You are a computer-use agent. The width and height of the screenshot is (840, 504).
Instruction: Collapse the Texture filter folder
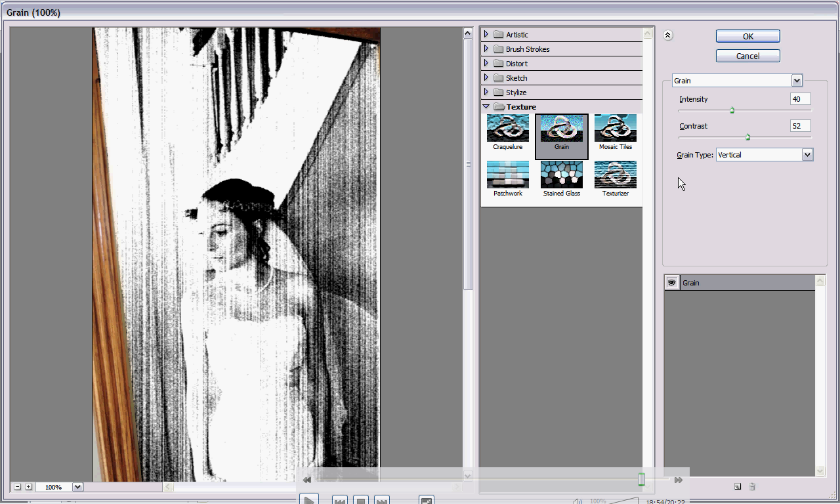click(x=486, y=106)
